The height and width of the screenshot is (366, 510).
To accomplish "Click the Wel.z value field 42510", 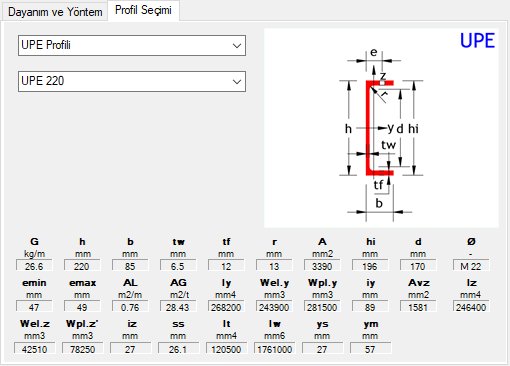I will [35, 349].
